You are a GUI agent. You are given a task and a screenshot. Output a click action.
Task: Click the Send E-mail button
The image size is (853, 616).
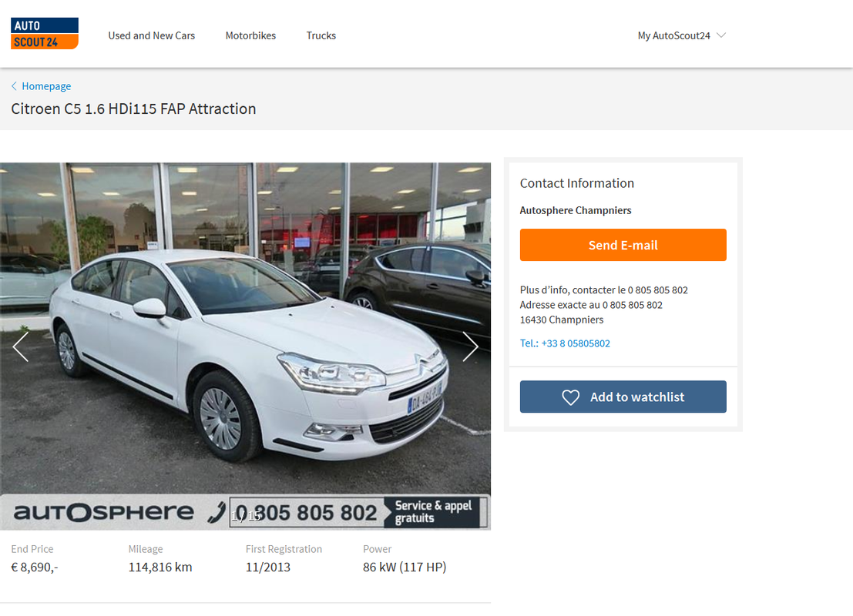(x=623, y=245)
